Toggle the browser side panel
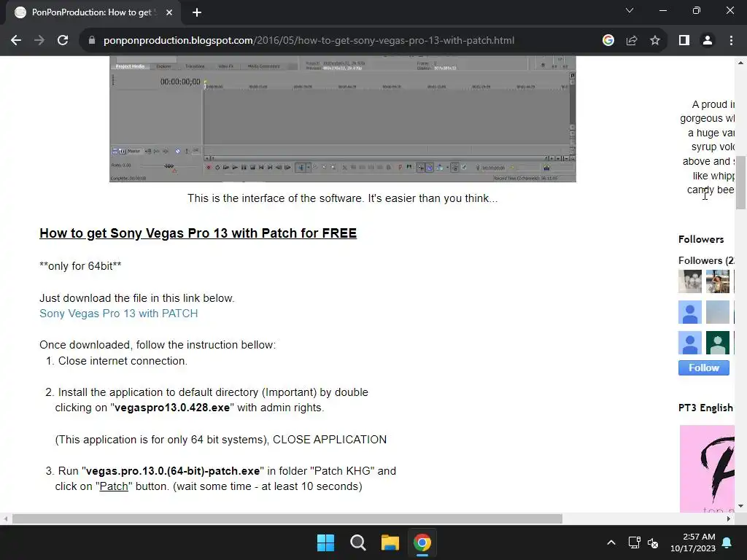747x560 pixels. click(684, 41)
